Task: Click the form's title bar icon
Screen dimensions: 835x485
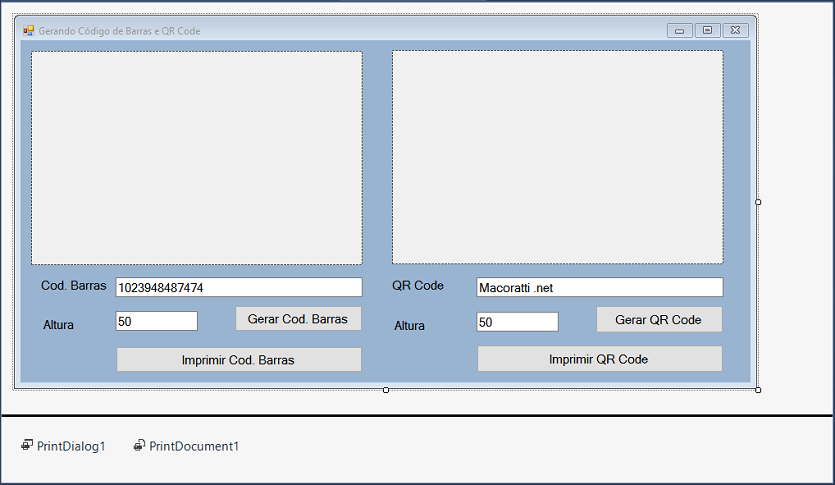Action: pos(29,31)
